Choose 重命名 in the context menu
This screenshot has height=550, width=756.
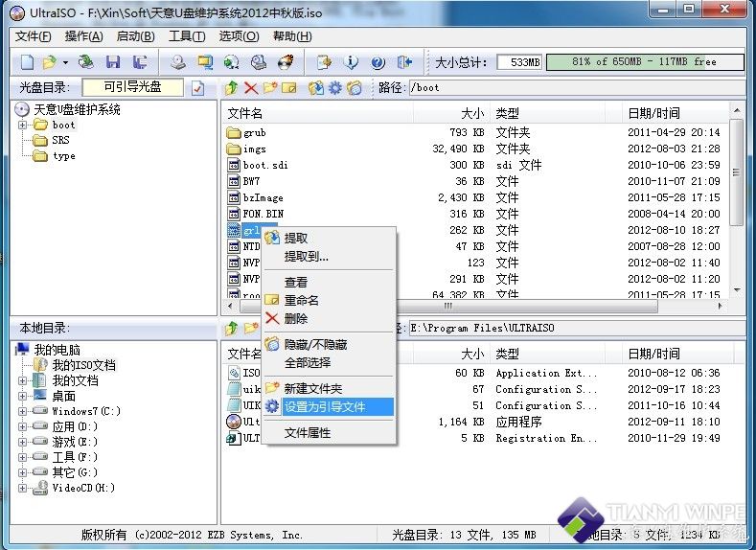pyautogui.click(x=329, y=300)
